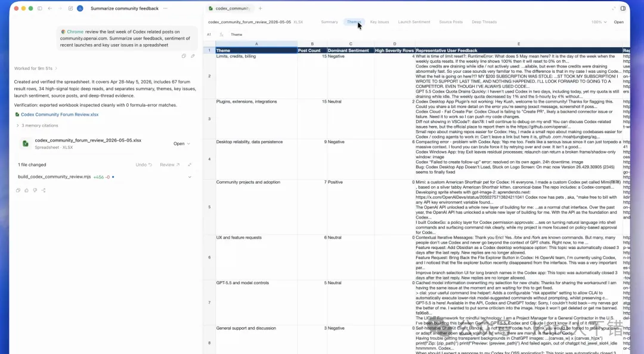Select the codex_community file tab
This screenshot has height=354, width=644.
point(230,8)
